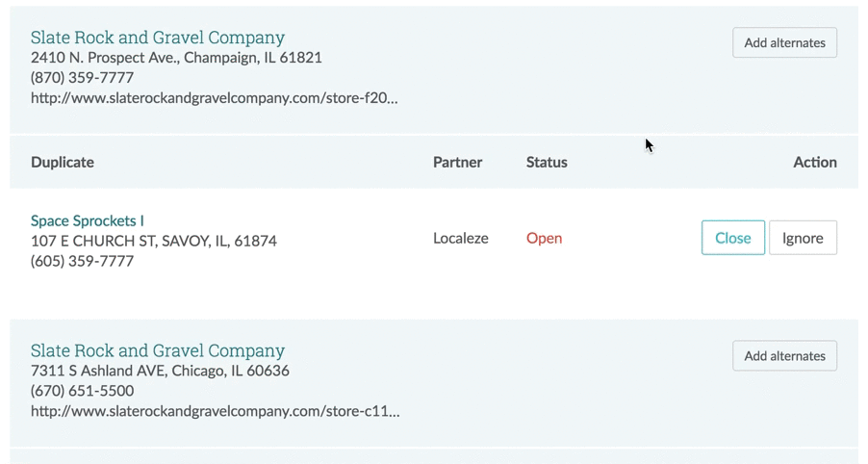
Task: Click the Partner column header
Action: pos(457,163)
